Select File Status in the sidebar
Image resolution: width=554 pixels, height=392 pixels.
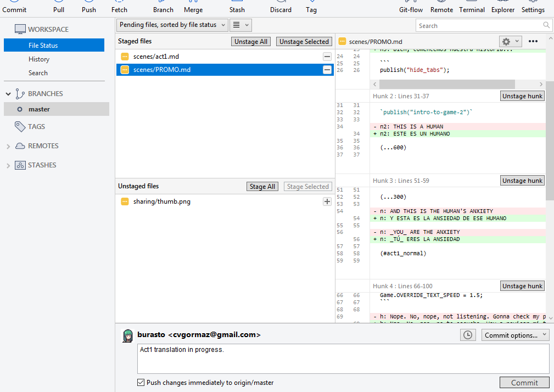pos(54,45)
